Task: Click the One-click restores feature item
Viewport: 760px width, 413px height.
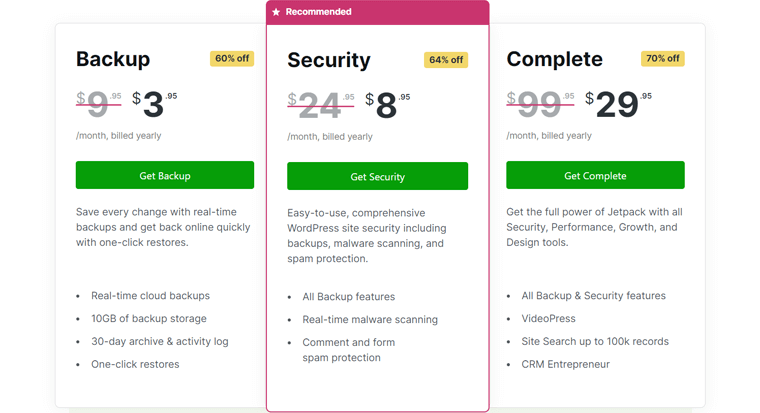Action: pos(135,364)
